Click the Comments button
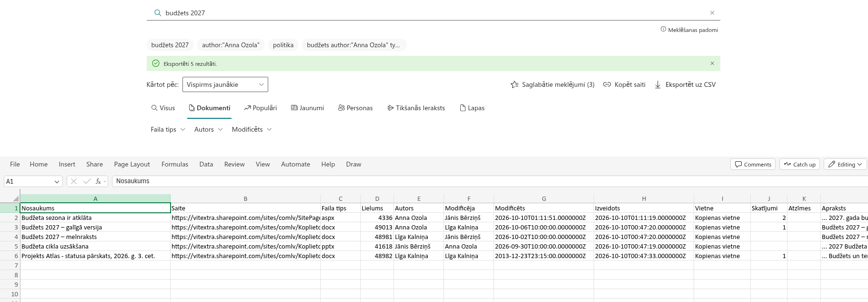 [753, 164]
